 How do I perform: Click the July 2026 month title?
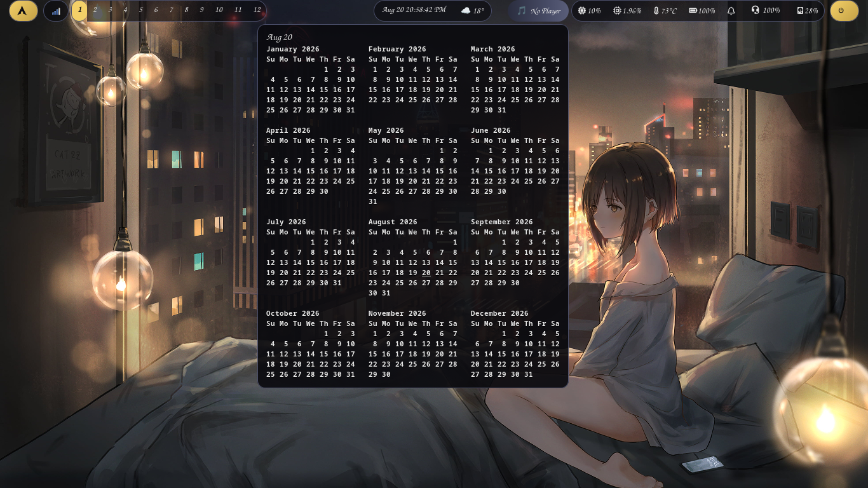[x=286, y=222]
